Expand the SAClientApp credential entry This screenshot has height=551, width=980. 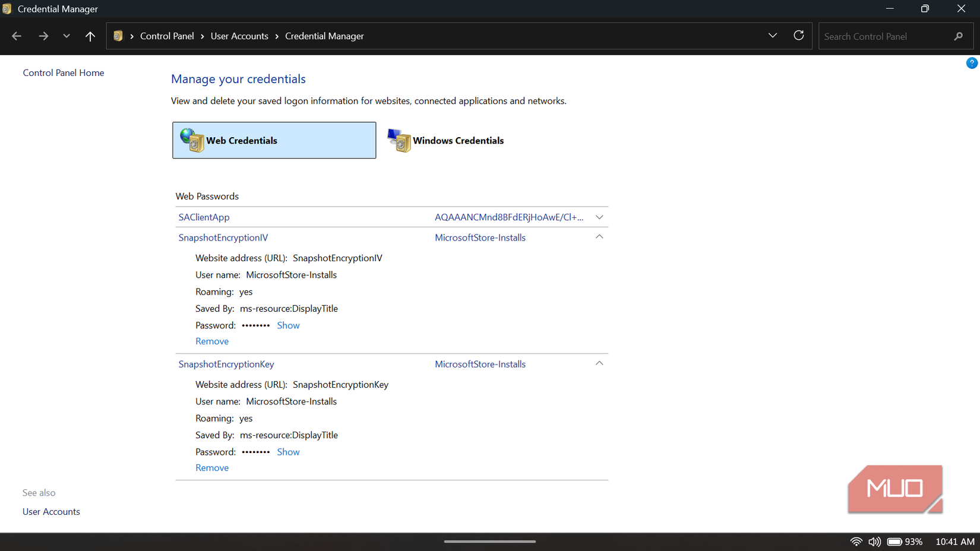tap(599, 217)
